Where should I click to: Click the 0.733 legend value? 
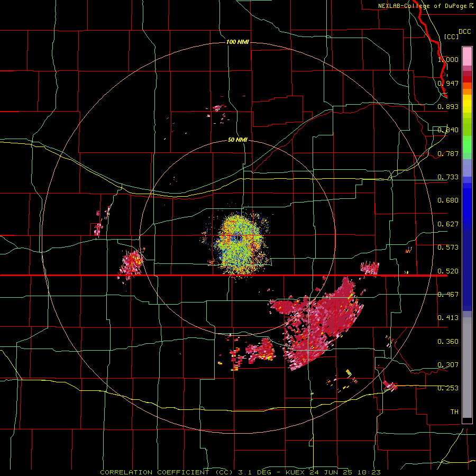coord(448,177)
